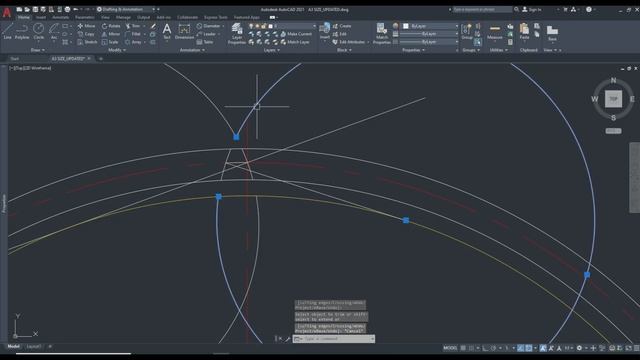640x360 pixels.
Task: Open the Annotate ribbon tab
Action: [x=60, y=18]
